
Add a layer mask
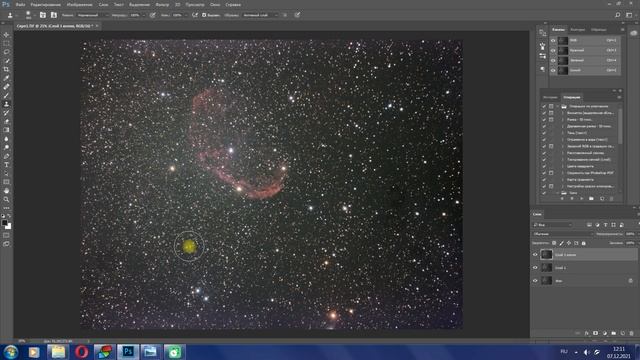[x=596, y=333]
